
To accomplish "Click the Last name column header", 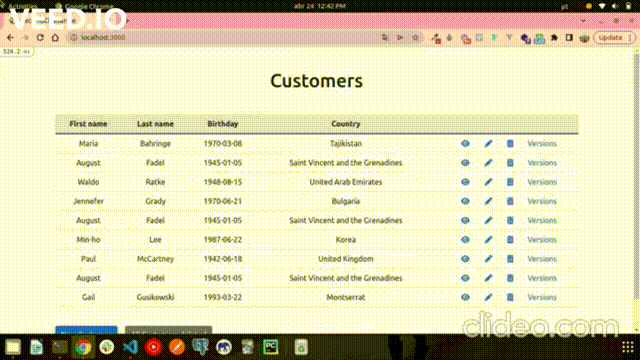I will tap(155, 124).
